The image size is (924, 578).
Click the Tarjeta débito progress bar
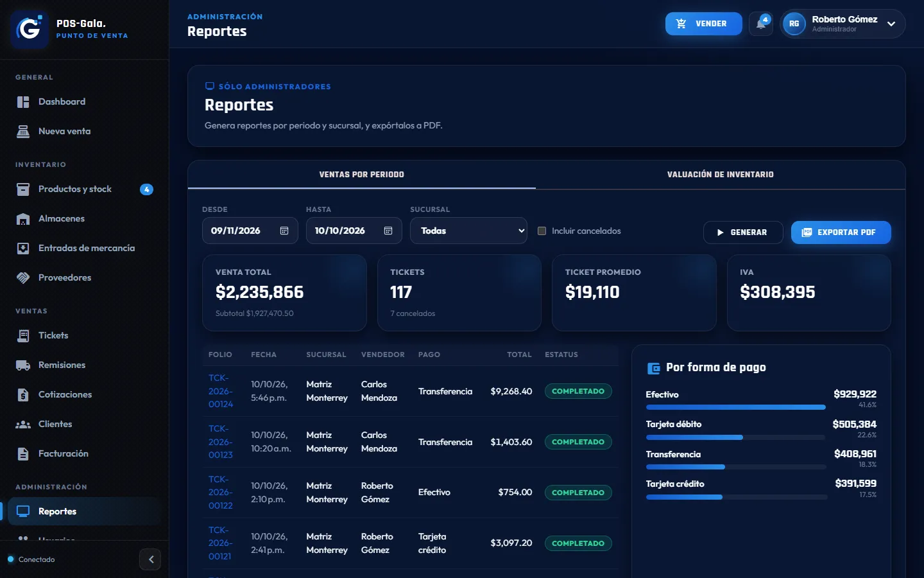(735, 437)
